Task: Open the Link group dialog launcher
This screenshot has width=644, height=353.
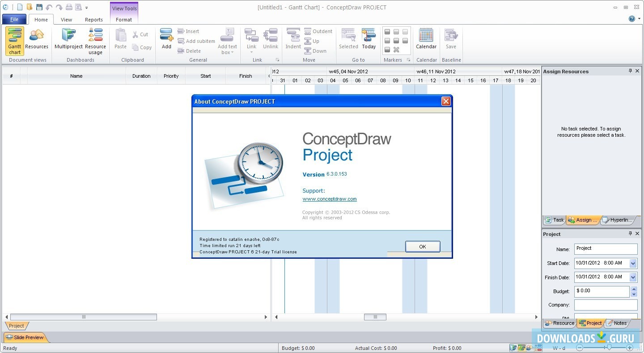Action: tap(277, 60)
